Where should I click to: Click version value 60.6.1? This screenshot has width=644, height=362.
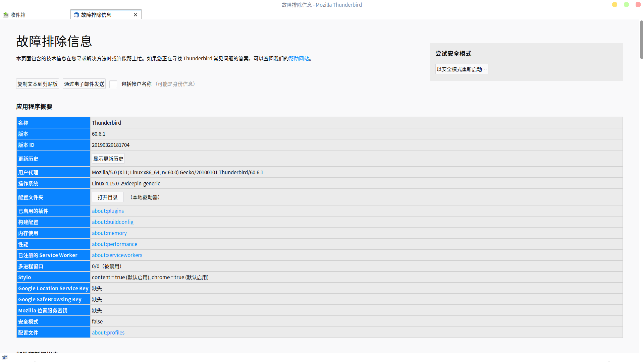[x=99, y=134]
